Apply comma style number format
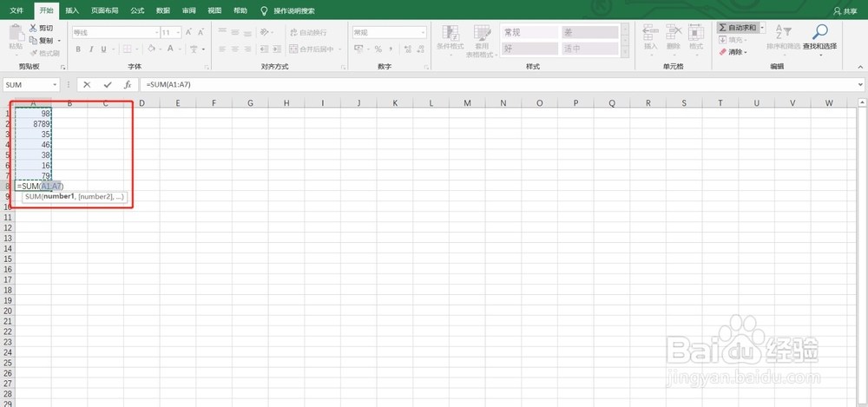The height and width of the screenshot is (407, 868). [x=391, y=49]
